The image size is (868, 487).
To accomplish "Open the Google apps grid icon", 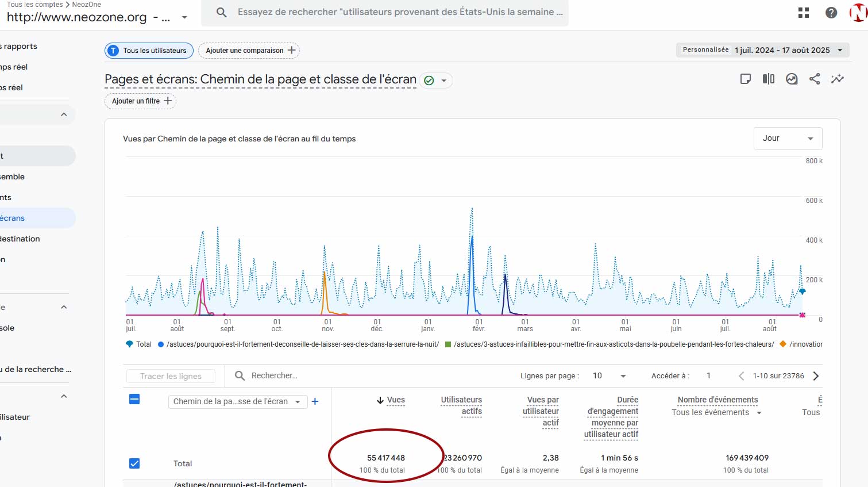I will pos(804,13).
